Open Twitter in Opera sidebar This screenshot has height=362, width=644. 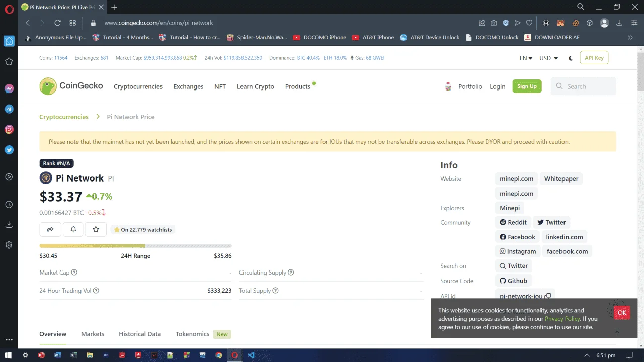click(9, 150)
